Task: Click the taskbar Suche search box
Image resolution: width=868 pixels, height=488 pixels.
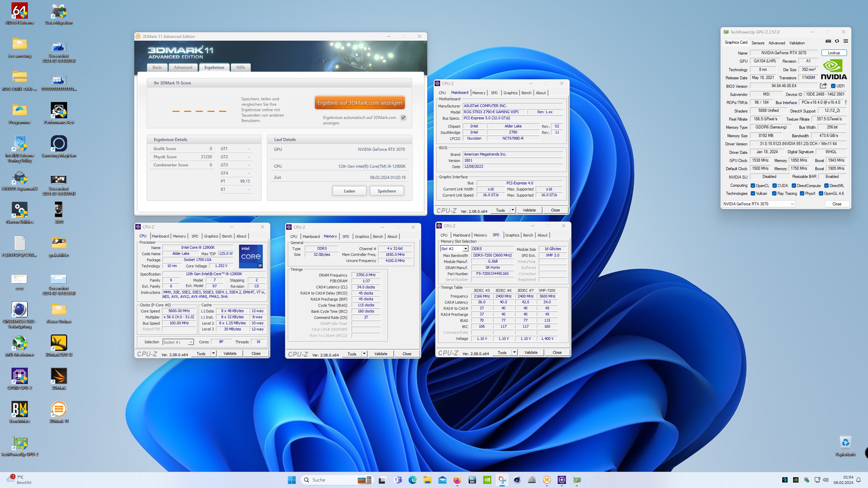Action: 337,480
